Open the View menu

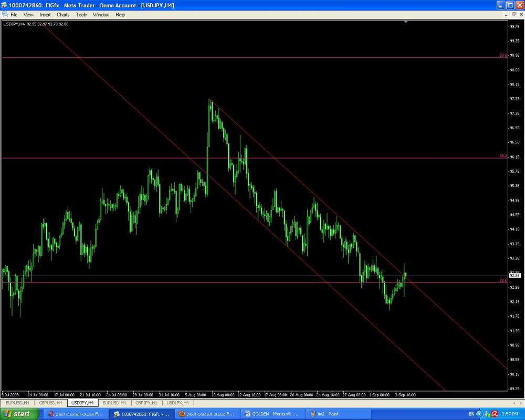[x=28, y=15]
